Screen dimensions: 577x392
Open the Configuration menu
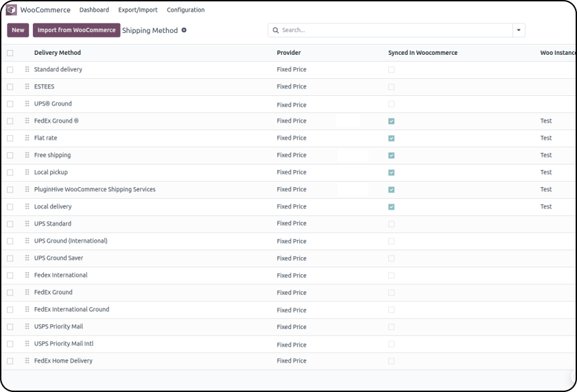[185, 10]
